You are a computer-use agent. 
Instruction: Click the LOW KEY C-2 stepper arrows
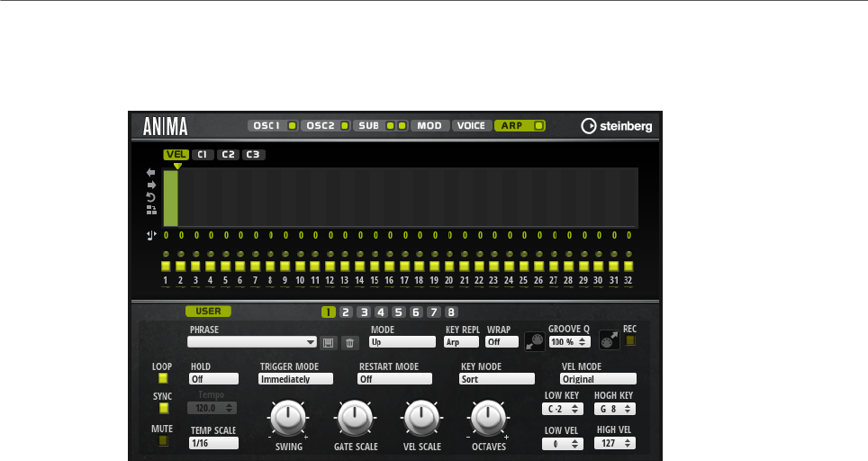(575, 409)
